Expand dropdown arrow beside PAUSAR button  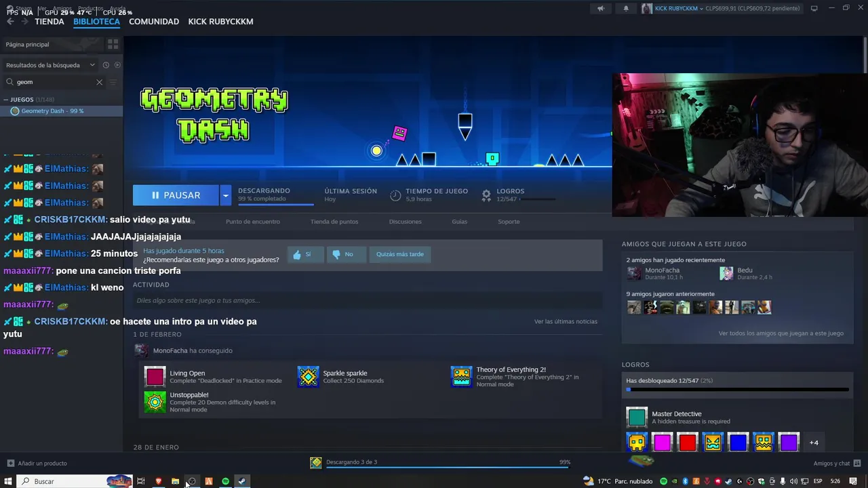[x=225, y=195]
